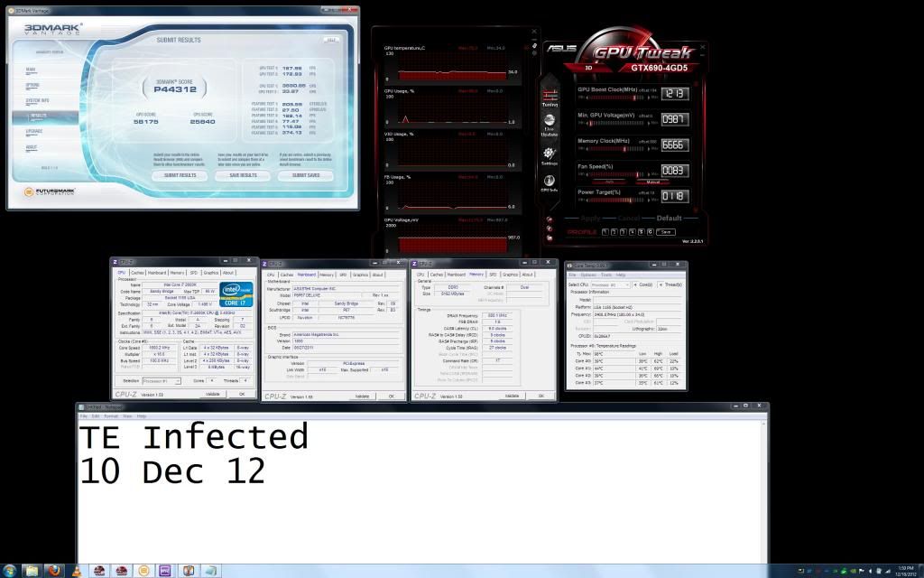Click OK in the CPU-Z Mainboard window
Viewport: 924px width, 578px height.
click(392, 396)
